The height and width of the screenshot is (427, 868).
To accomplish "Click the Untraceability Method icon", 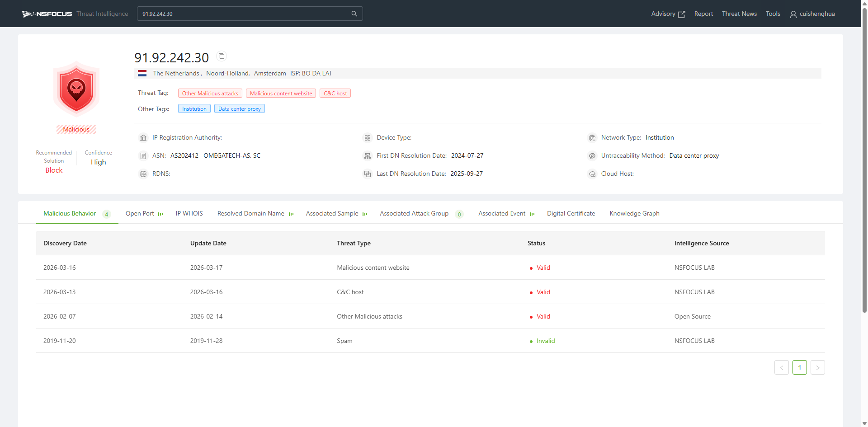I will point(592,156).
